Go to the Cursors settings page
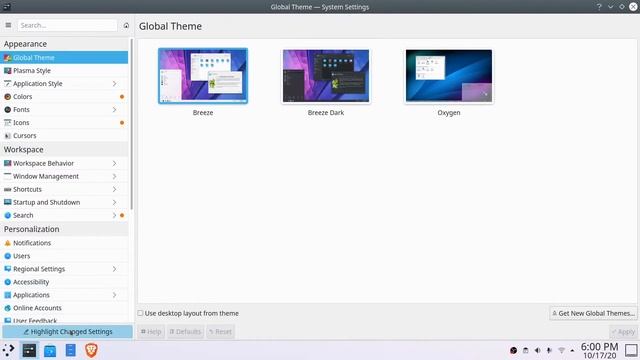The height and width of the screenshot is (360, 640). 65,136
